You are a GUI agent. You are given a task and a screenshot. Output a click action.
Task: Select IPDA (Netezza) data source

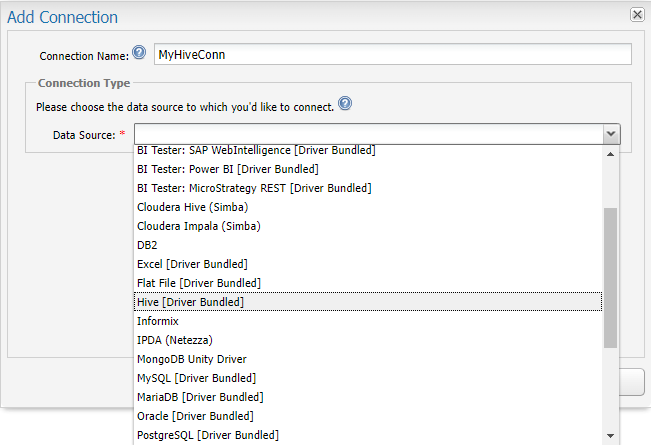[x=368, y=340]
